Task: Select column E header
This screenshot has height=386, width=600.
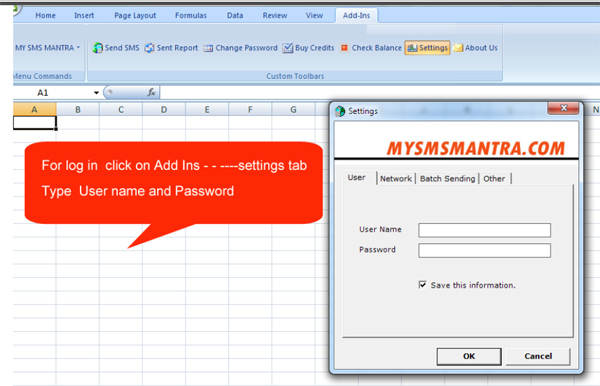Action: click(207, 109)
